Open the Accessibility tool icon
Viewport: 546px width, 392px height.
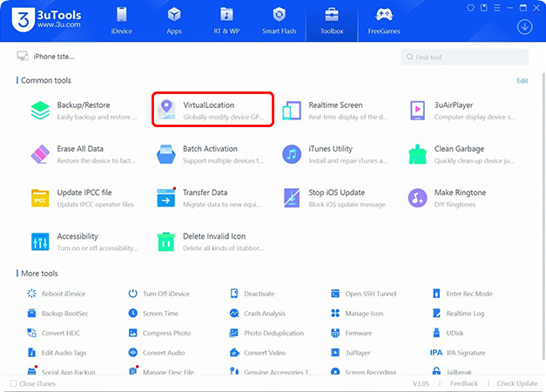coord(40,241)
